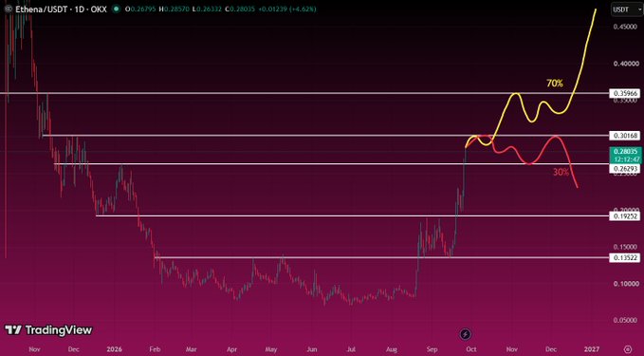Open chart settings hexagon icon near 2027
The width and height of the screenshot is (644, 356).
pyautogui.click(x=628, y=349)
